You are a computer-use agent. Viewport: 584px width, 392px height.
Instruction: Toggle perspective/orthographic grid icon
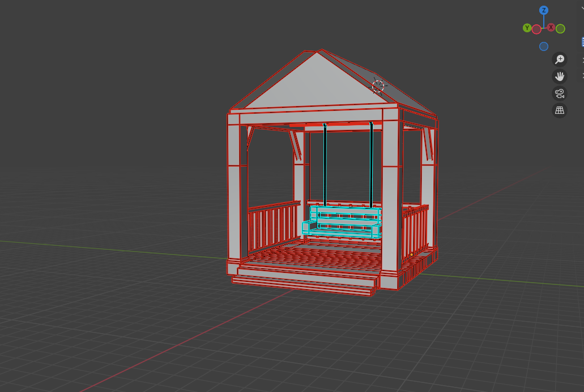[x=560, y=110]
